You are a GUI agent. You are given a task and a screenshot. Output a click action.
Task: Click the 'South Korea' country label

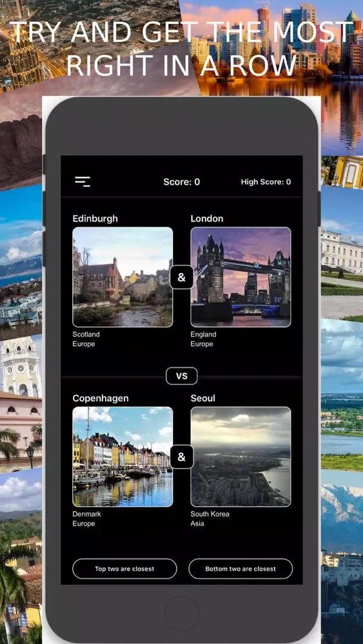pyautogui.click(x=210, y=514)
